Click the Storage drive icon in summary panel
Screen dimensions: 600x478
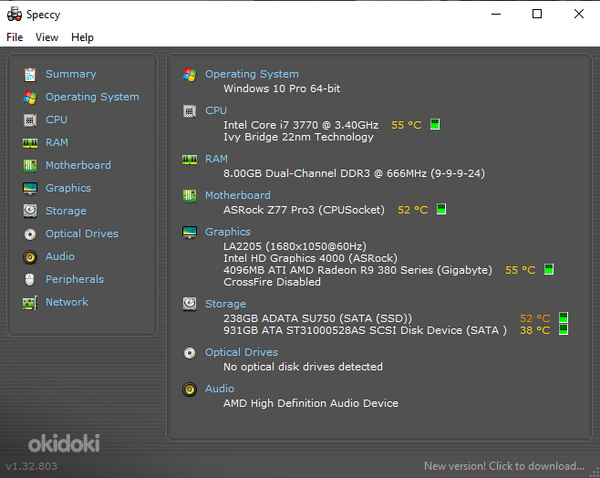pos(189,304)
